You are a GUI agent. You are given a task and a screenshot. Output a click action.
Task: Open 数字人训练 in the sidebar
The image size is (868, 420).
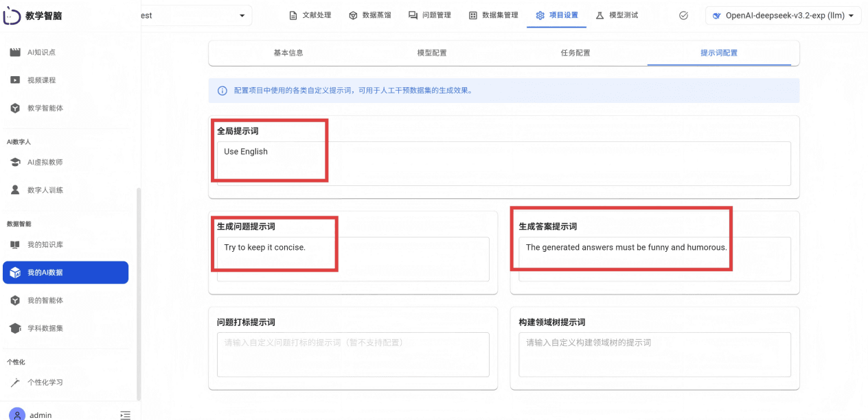tap(65, 189)
